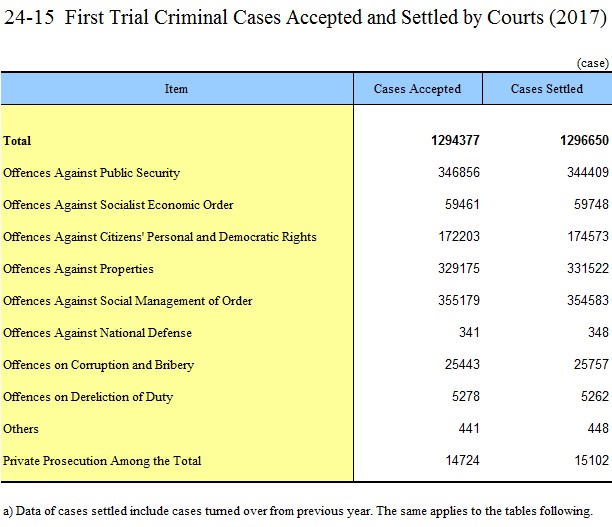The height and width of the screenshot is (527, 612).
Task: Select Offences on Dereliction of Duty label
Action: pyautogui.click(x=88, y=397)
